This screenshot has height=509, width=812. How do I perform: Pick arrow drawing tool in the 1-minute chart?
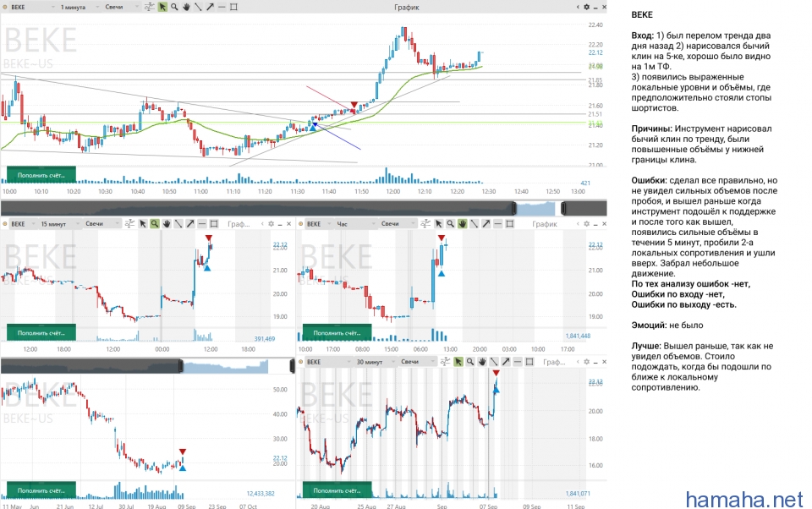click(x=210, y=8)
